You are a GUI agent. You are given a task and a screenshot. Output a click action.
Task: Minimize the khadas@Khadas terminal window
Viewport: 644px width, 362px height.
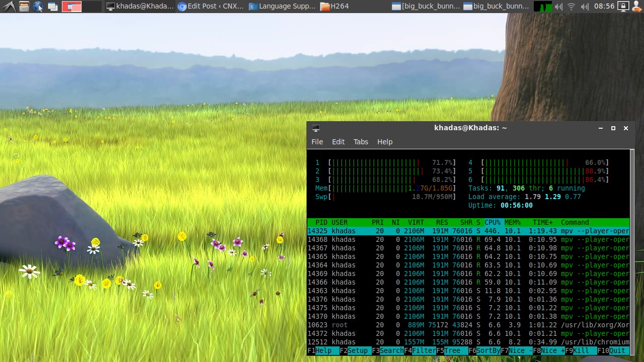pyautogui.click(x=601, y=128)
